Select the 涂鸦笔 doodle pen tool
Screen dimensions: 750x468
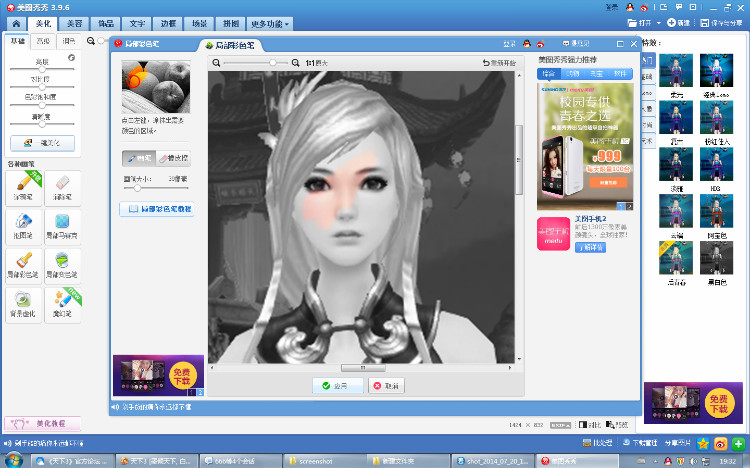23,188
